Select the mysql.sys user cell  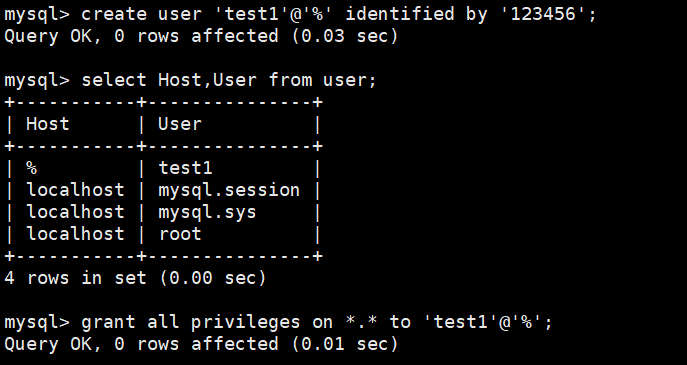tap(207, 212)
